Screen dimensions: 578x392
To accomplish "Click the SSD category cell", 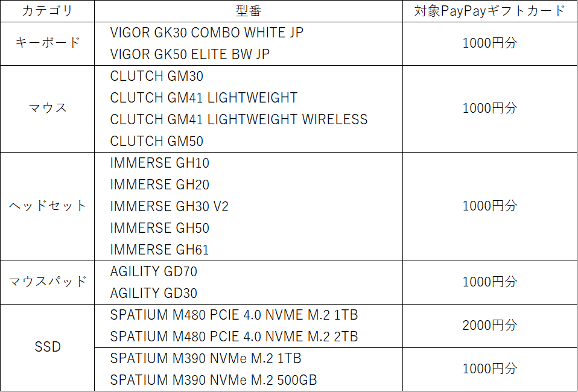I will (48, 347).
